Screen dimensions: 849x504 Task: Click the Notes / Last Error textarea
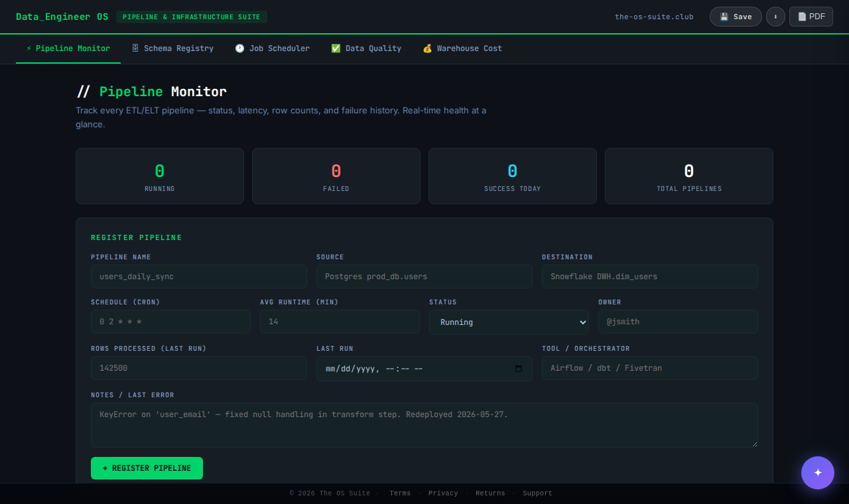click(424, 425)
